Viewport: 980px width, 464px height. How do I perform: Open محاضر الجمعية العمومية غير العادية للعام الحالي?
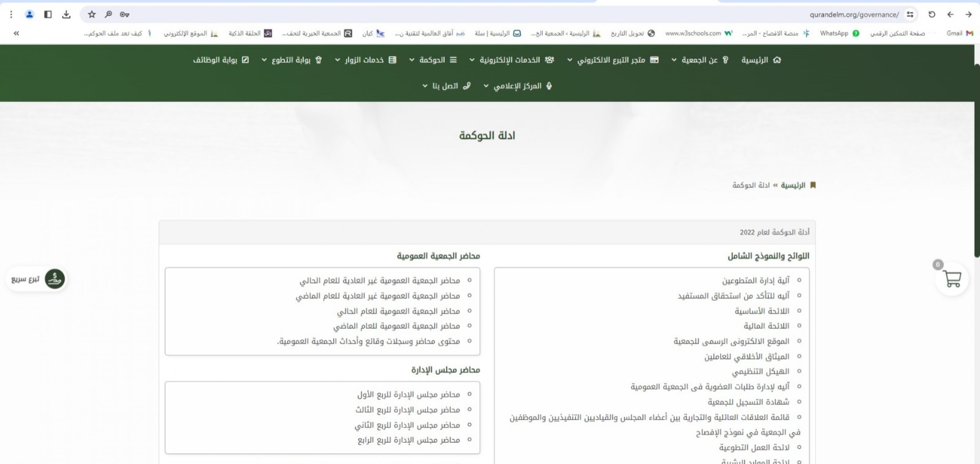(x=380, y=280)
